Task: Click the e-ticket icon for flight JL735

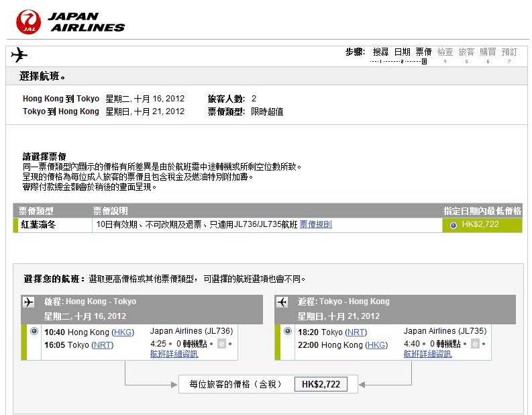Action: 475,344
